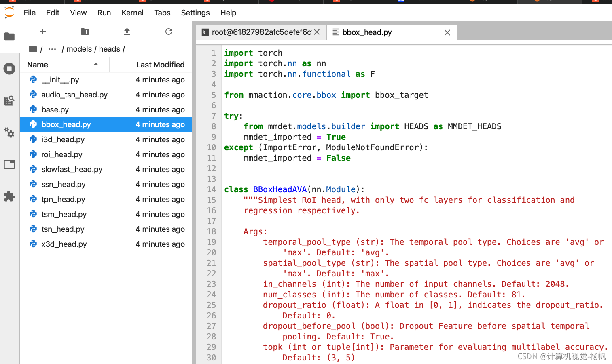Open the Edit menu
This screenshot has height=364, width=612.
tap(53, 13)
